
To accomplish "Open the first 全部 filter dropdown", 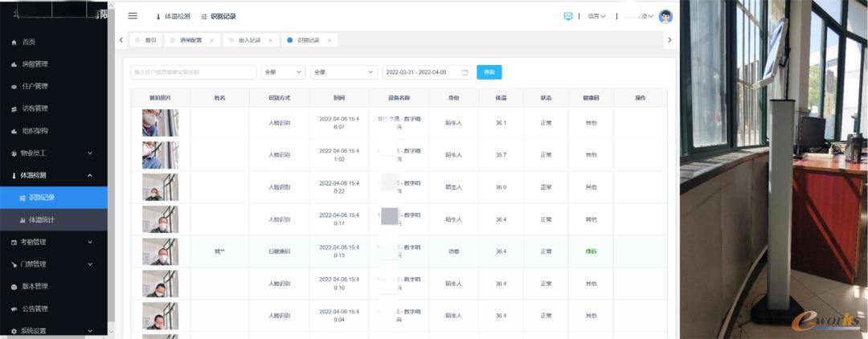I will coord(283,72).
